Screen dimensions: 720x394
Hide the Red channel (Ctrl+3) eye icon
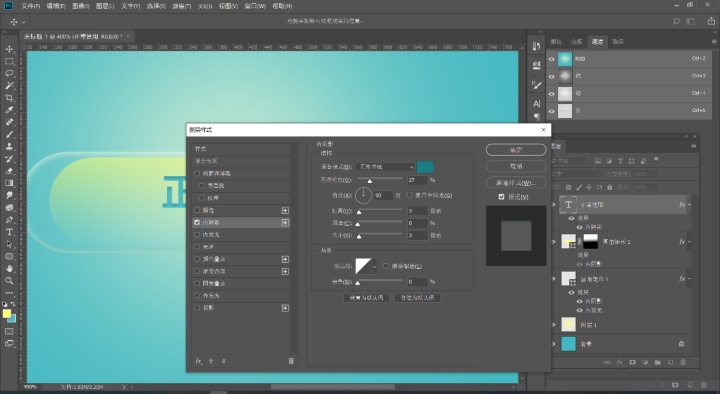[551, 76]
